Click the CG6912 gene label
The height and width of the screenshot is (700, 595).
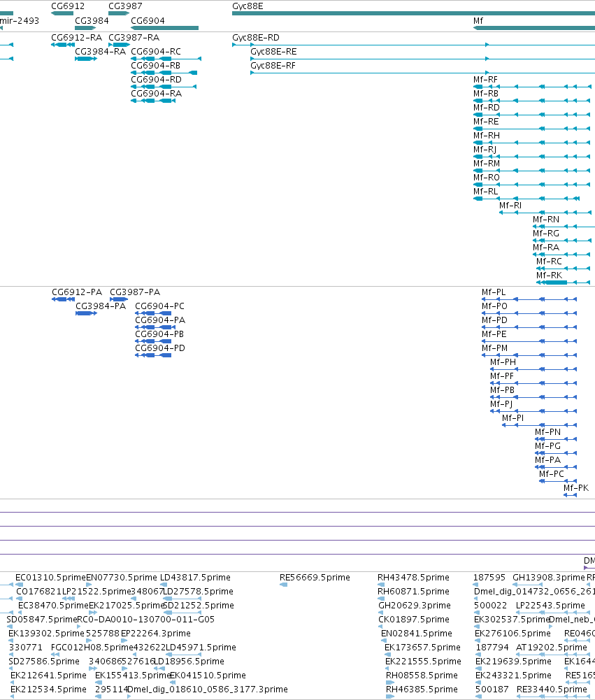click(x=68, y=6)
